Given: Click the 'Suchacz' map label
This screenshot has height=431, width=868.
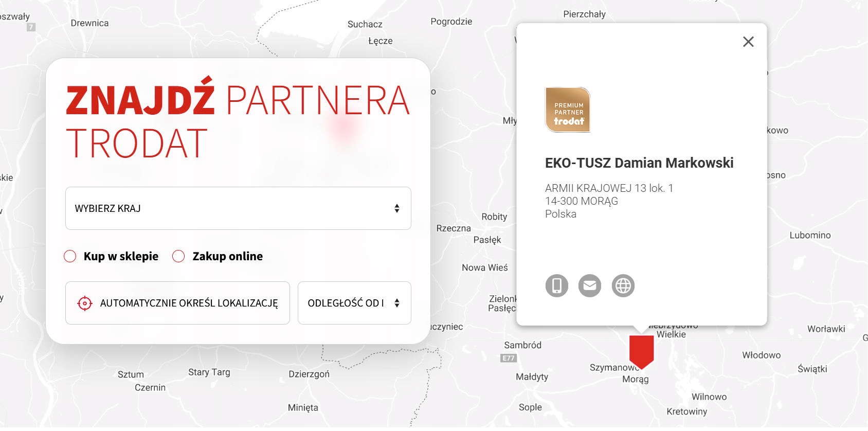Looking at the screenshot, I should (365, 24).
